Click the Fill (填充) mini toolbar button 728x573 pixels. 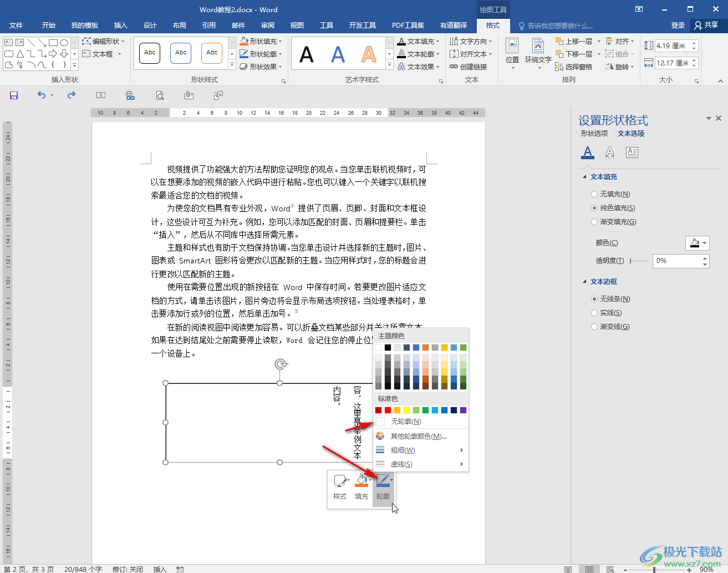(x=362, y=488)
